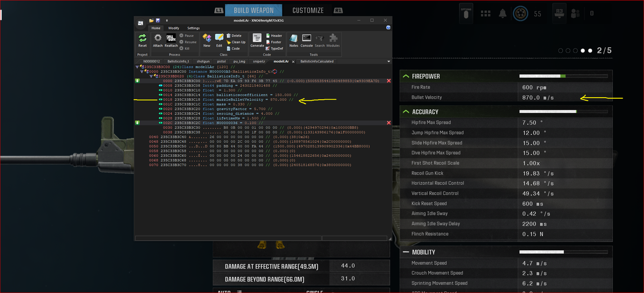Collapse the Instance N000000A5 node
The width and height of the screenshot is (644, 293).
tap(142, 71)
